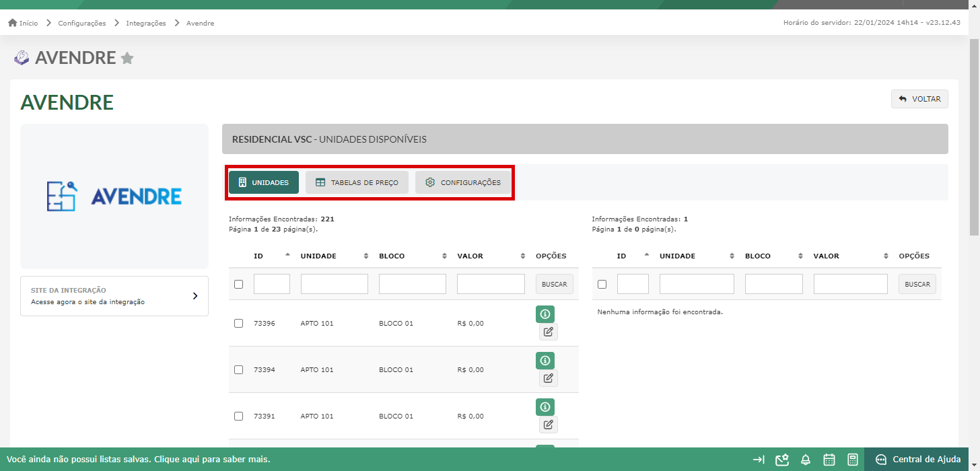Focus the Bloco filter in the empty right table

tap(774, 284)
